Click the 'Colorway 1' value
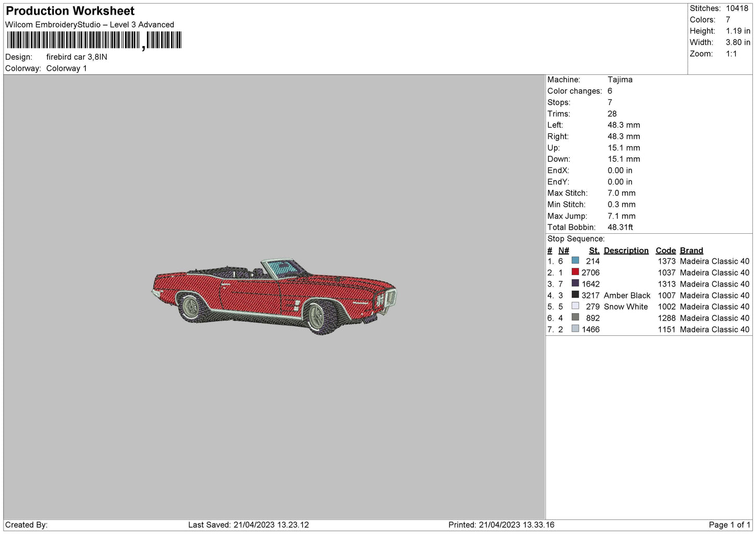This screenshot has width=756, height=534. click(x=67, y=69)
